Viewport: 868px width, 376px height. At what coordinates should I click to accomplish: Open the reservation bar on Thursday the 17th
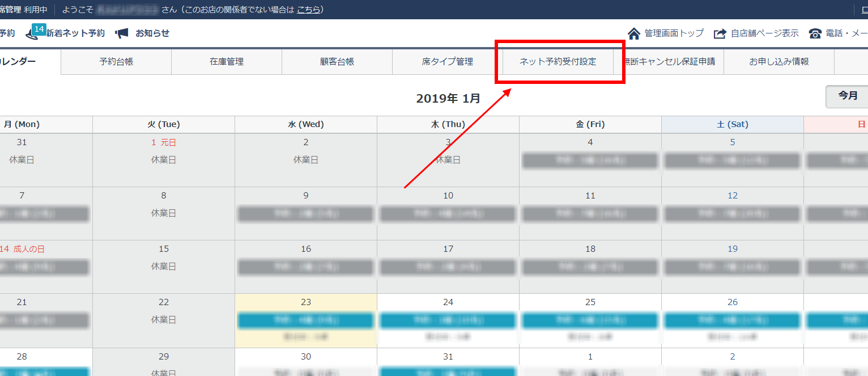point(448,267)
